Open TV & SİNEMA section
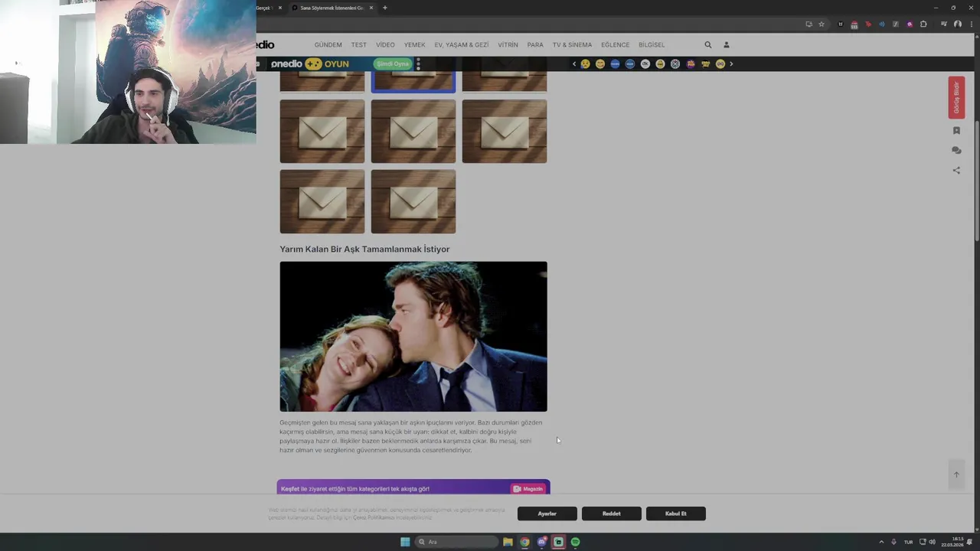This screenshot has height=551, width=980. pos(572,45)
